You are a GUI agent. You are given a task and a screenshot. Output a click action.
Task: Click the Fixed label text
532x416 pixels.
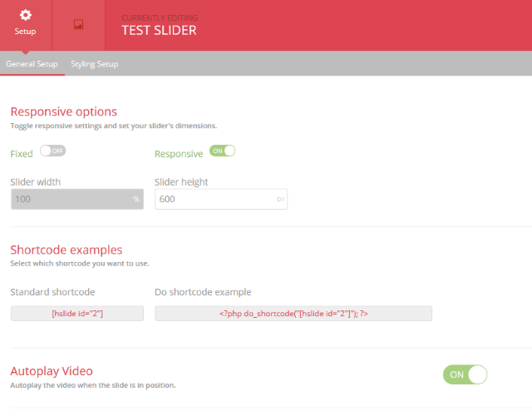click(x=22, y=154)
